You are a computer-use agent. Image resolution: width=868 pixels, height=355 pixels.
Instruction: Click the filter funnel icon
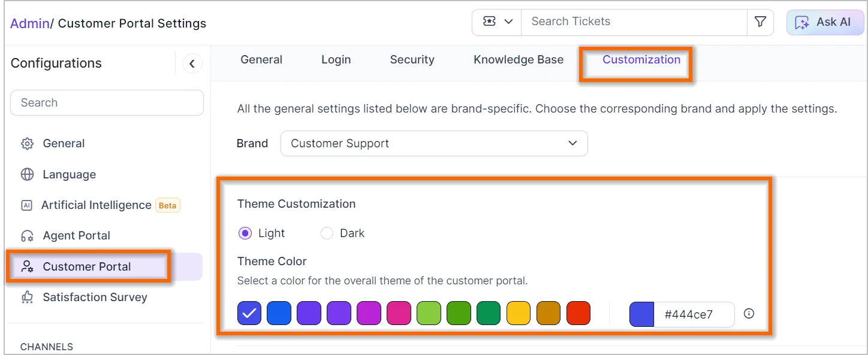click(x=760, y=22)
